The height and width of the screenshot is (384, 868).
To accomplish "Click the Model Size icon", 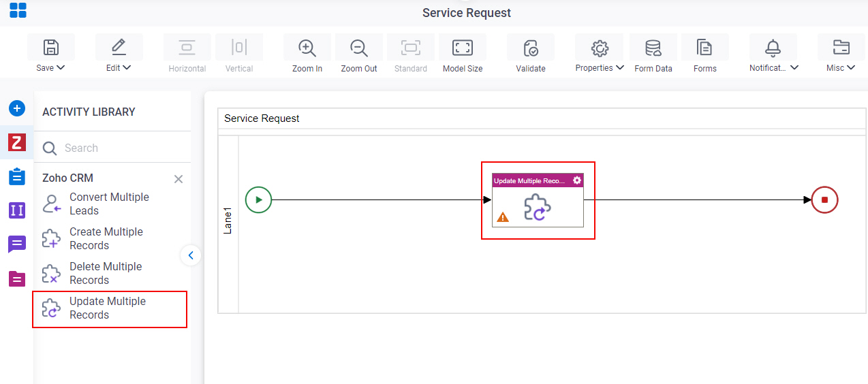I will [x=463, y=48].
